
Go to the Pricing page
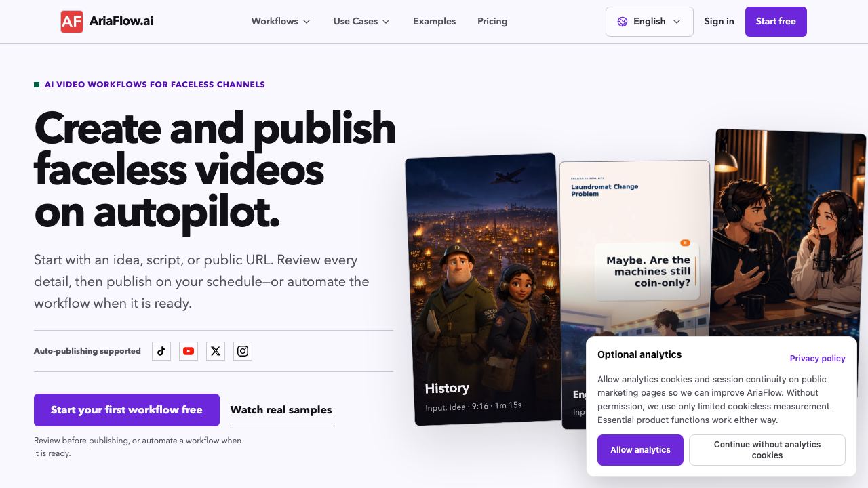coord(492,22)
